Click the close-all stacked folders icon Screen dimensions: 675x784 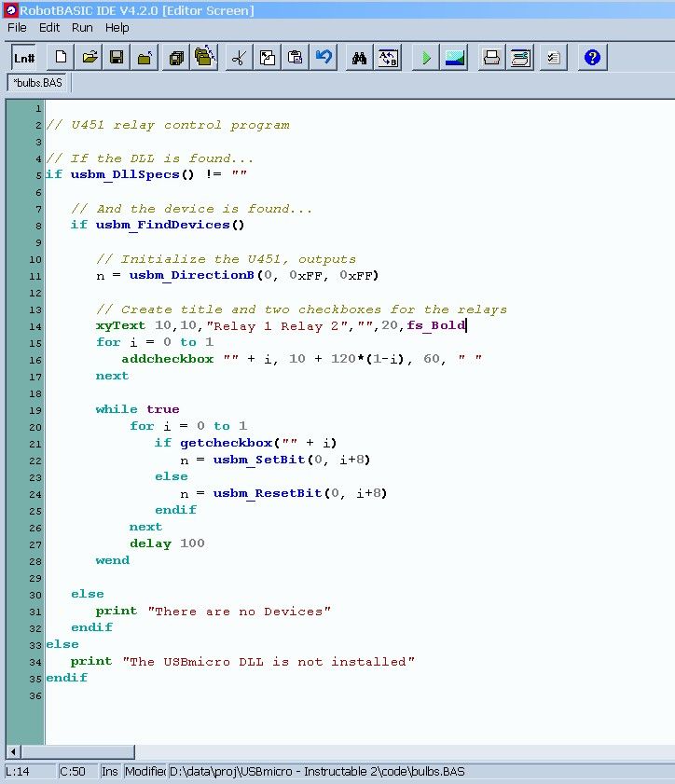click(x=204, y=58)
